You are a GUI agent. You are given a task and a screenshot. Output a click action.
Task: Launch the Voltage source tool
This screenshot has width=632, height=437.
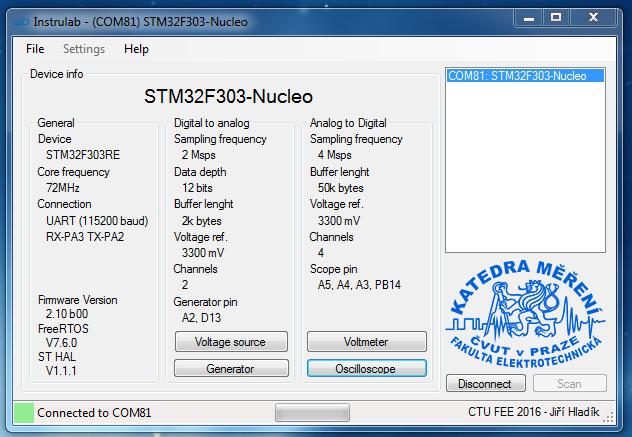pyautogui.click(x=231, y=342)
